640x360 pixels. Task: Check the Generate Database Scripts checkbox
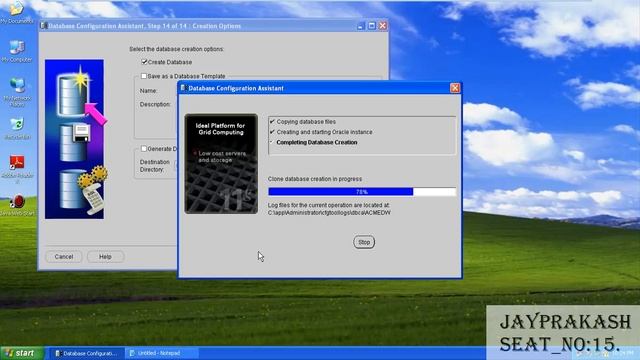pyautogui.click(x=144, y=149)
